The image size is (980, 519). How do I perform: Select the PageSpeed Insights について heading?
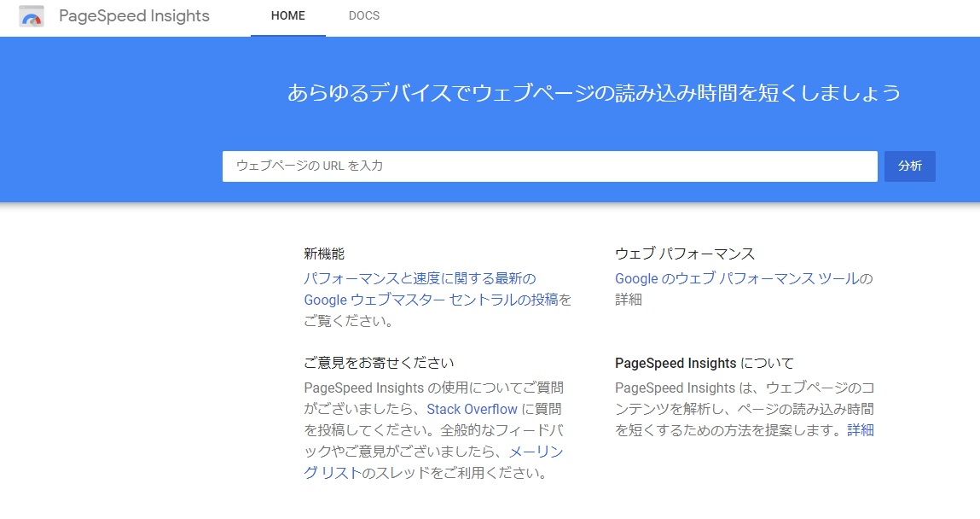tap(705, 364)
